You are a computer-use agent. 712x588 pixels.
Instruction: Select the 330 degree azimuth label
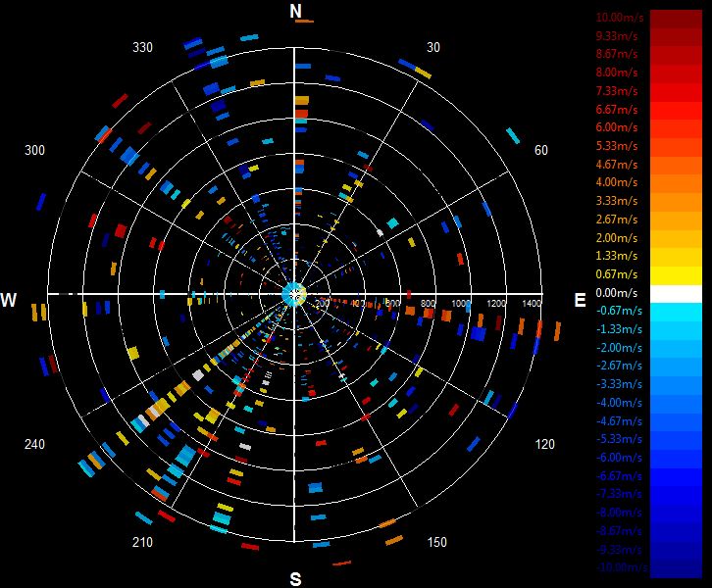[142, 47]
